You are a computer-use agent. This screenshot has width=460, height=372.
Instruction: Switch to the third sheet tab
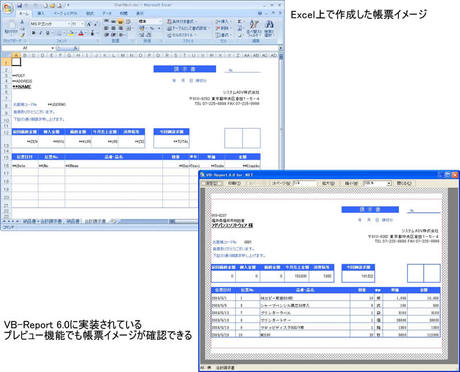click(95, 221)
